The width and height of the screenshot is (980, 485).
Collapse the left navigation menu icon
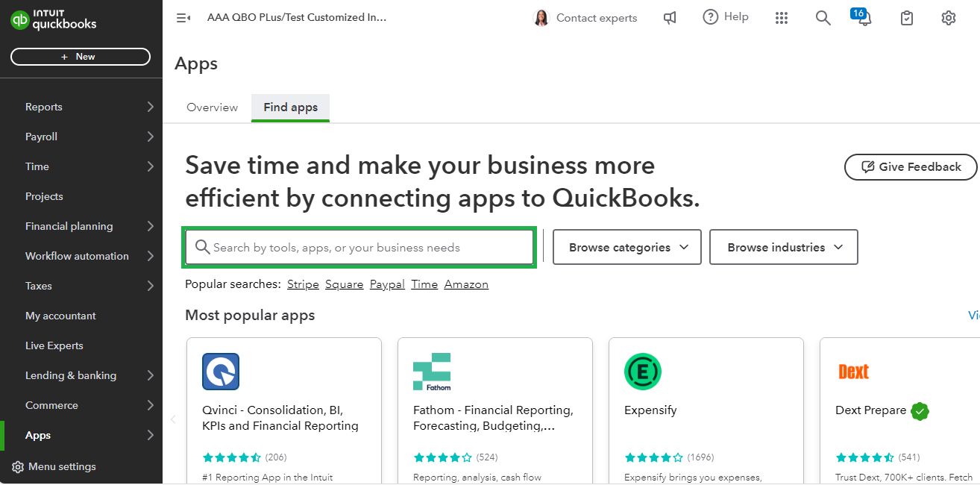pyautogui.click(x=183, y=18)
